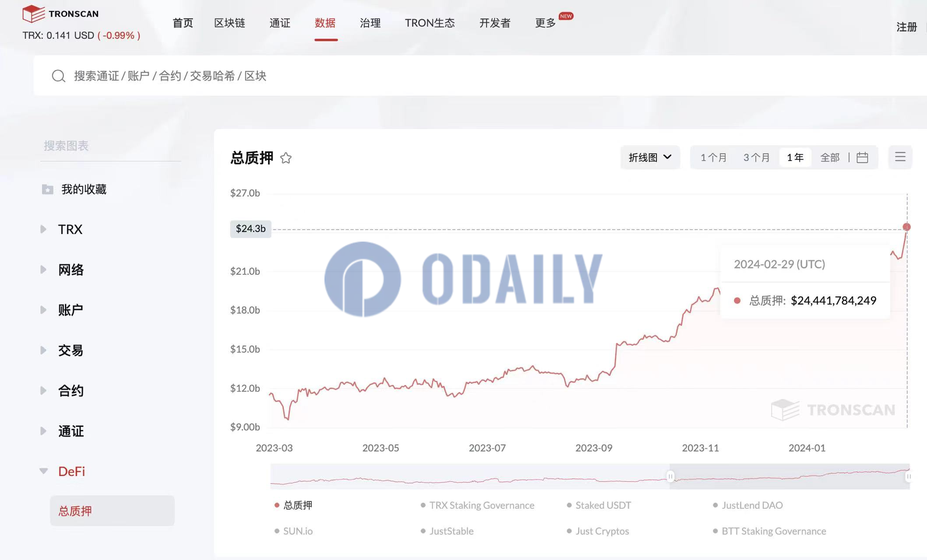The height and width of the screenshot is (560, 927).
Task: Collapse the DeFi sidebar category
Action: coord(62,471)
